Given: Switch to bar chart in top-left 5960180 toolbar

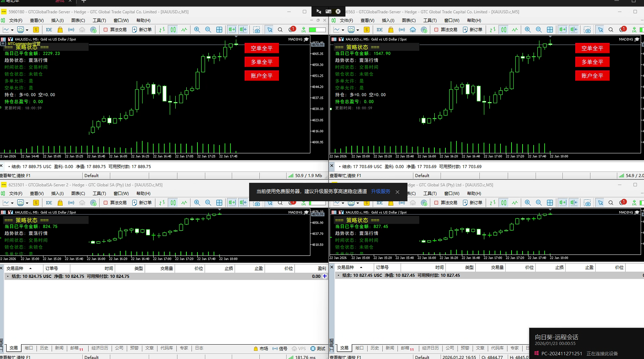Looking at the screenshot, I should point(162,30).
